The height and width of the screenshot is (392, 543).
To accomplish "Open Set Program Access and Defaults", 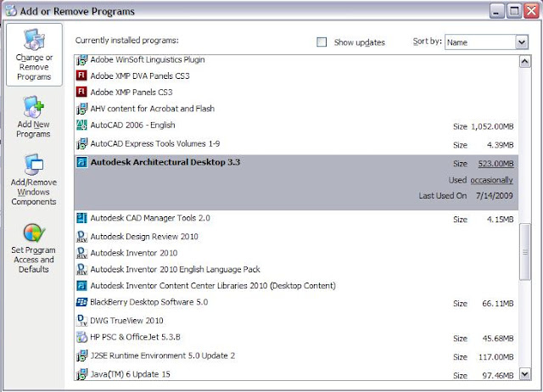I will (34, 249).
